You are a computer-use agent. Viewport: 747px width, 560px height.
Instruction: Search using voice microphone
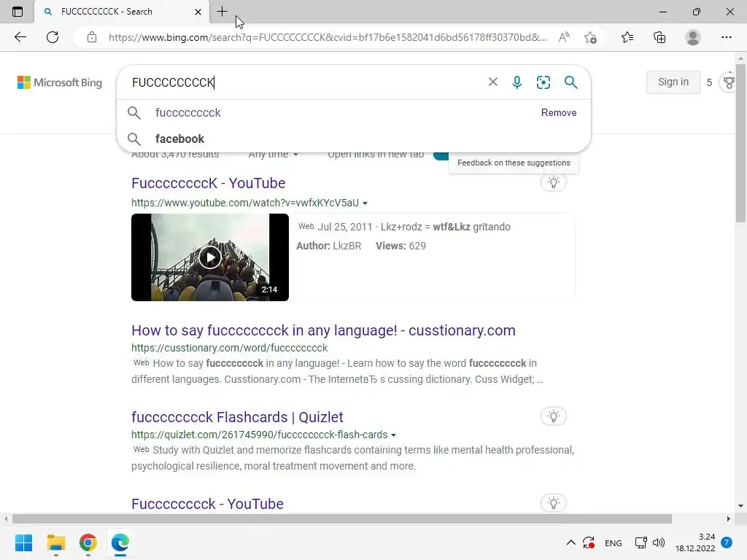click(x=517, y=82)
